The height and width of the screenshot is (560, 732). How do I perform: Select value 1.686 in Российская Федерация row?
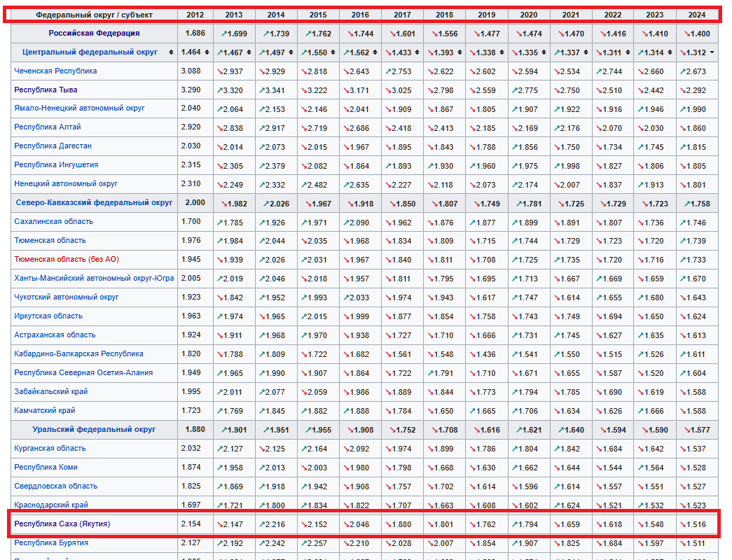point(195,33)
